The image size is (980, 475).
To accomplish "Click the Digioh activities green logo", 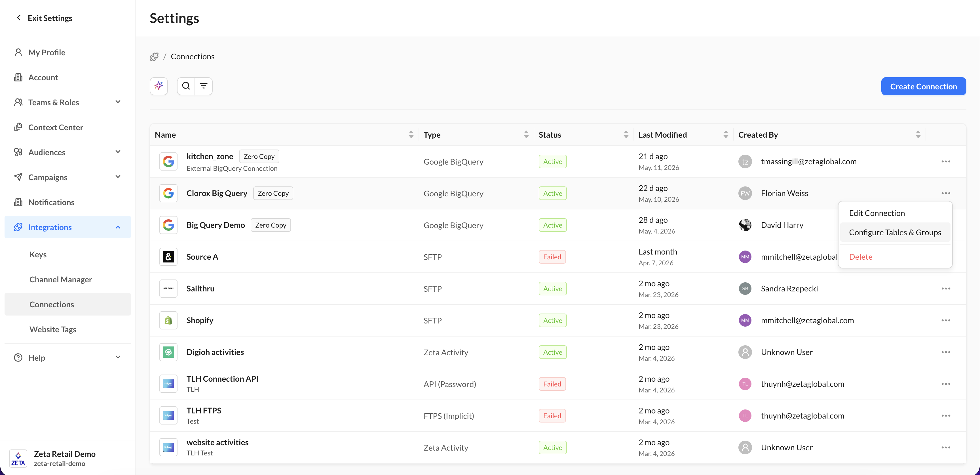I will point(168,352).
